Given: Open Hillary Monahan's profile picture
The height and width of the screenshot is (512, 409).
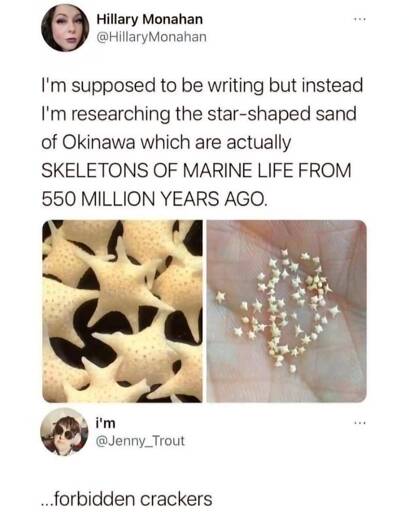Looking at the screenshot, I should click(x=65, y=28).
